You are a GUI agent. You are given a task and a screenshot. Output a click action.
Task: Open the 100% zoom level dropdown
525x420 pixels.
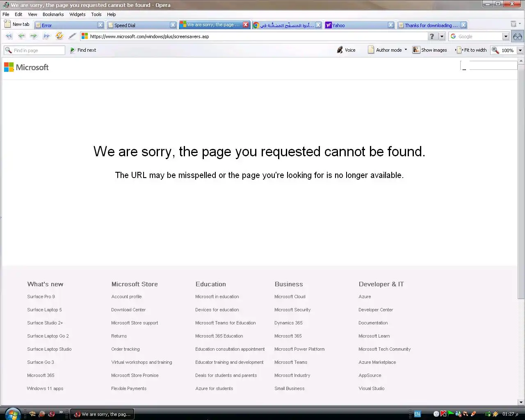pos(520,50)
